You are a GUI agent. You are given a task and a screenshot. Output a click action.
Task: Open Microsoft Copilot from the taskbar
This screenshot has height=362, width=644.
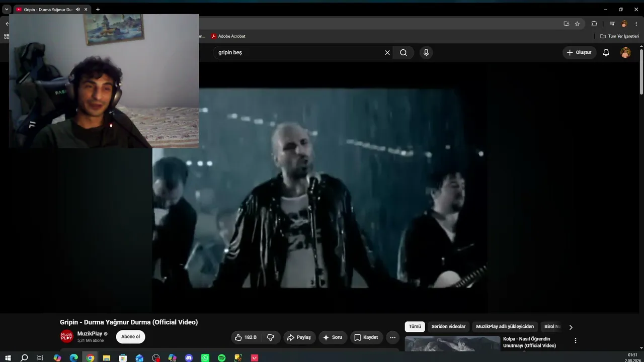point(57,358)
